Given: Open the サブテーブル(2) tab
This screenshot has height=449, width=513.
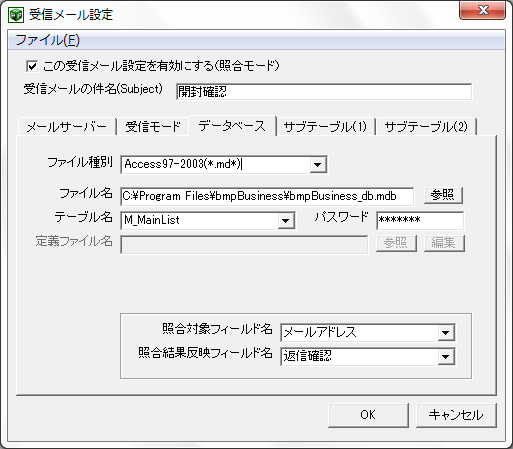Looking at the screenshot, I should pos(426,127).
